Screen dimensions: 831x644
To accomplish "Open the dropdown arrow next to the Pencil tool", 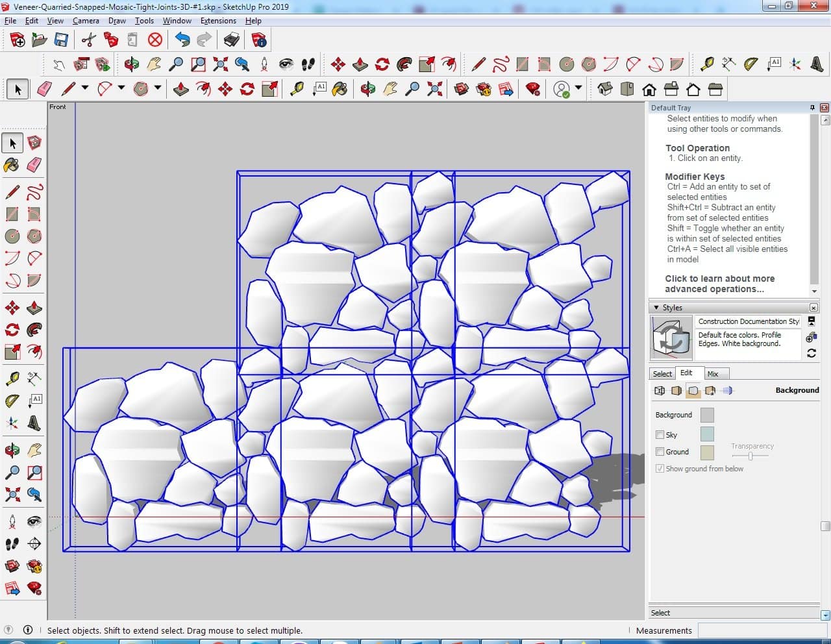I will tap(85, 88).
